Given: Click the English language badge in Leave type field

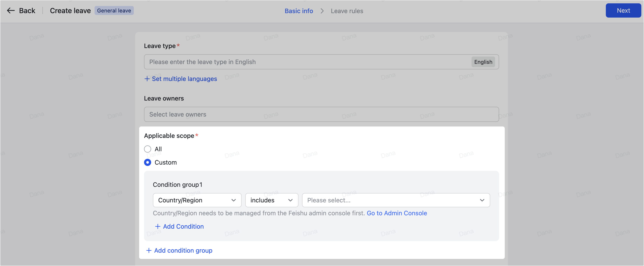Looking at the screenshot, I should pos(483,62).
